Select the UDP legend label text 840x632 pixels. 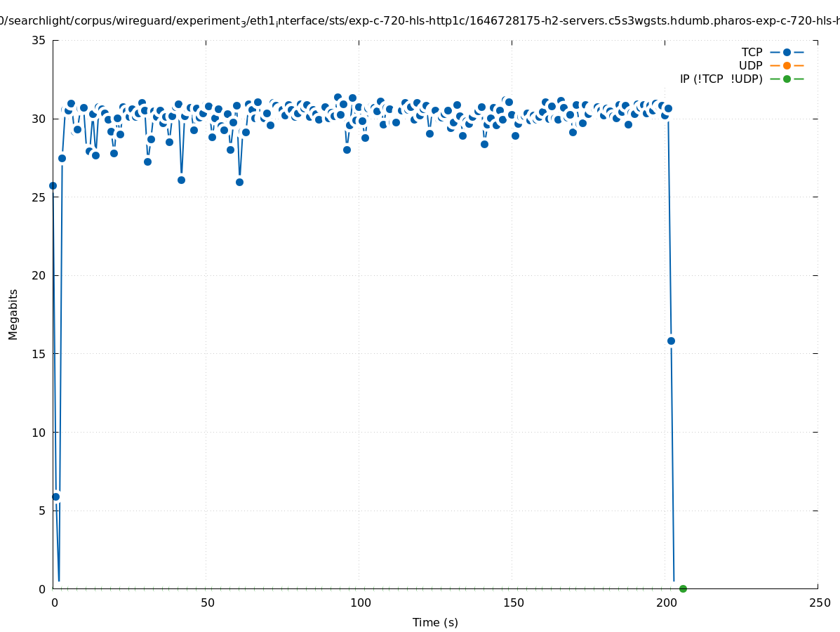(750, 65)
